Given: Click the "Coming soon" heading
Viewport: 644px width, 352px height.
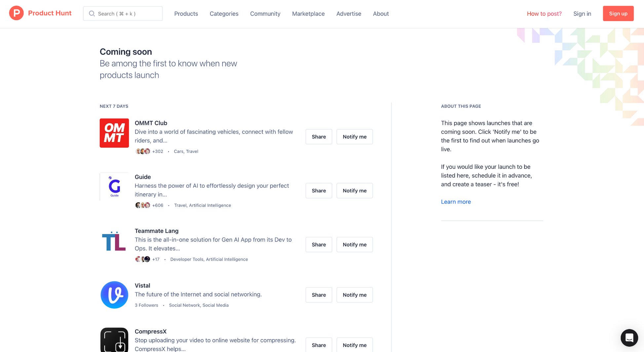Looking at the screenshot, I should (x=126, y=52).
